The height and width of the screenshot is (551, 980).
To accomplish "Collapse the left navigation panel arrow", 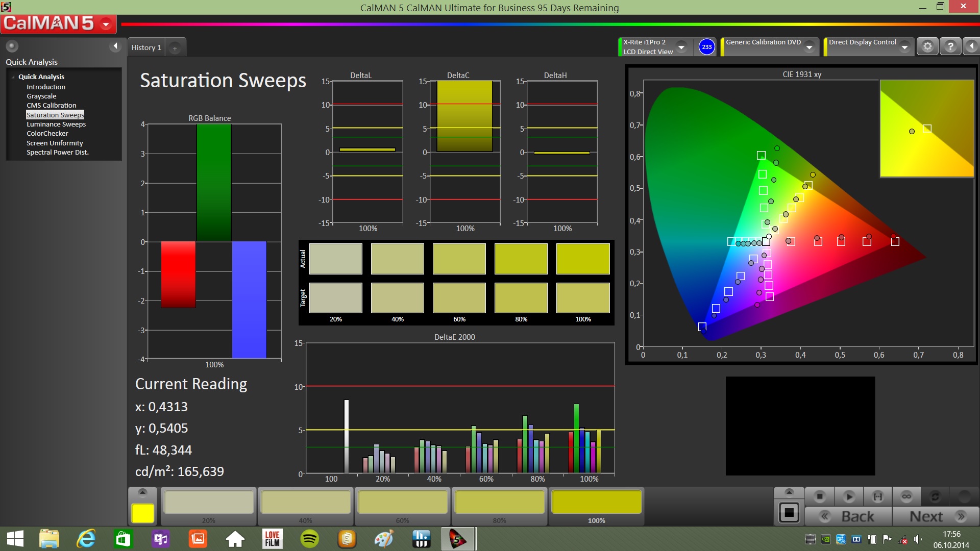I will coord(115,46).
